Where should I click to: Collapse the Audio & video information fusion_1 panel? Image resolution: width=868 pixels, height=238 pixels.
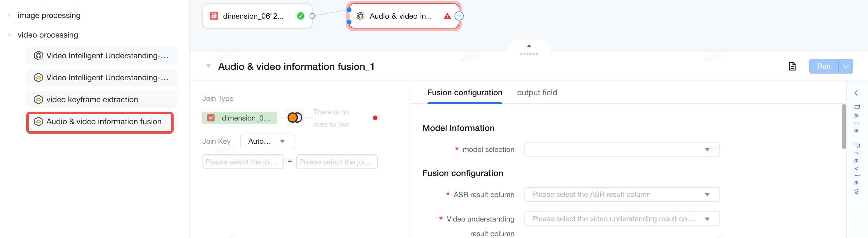click(x=208, y=66)
